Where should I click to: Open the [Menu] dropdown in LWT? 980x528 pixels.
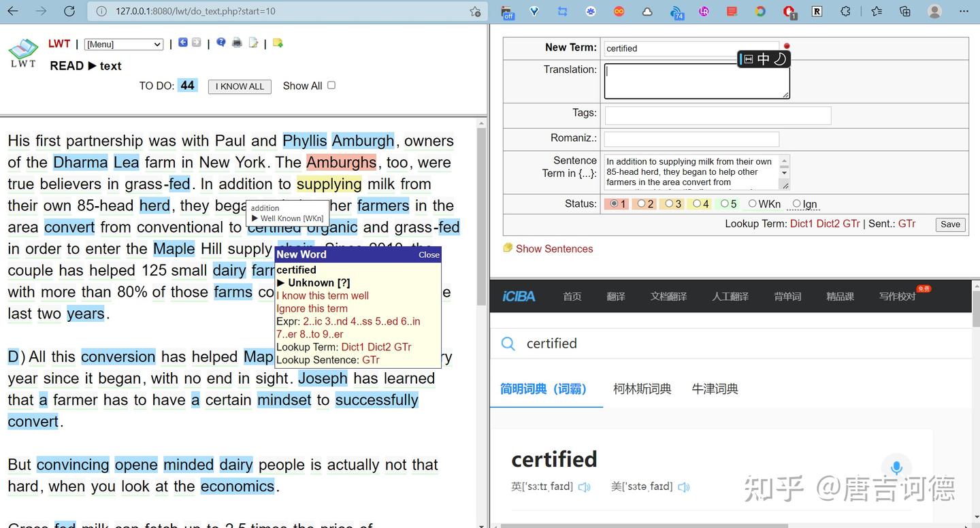124,44
